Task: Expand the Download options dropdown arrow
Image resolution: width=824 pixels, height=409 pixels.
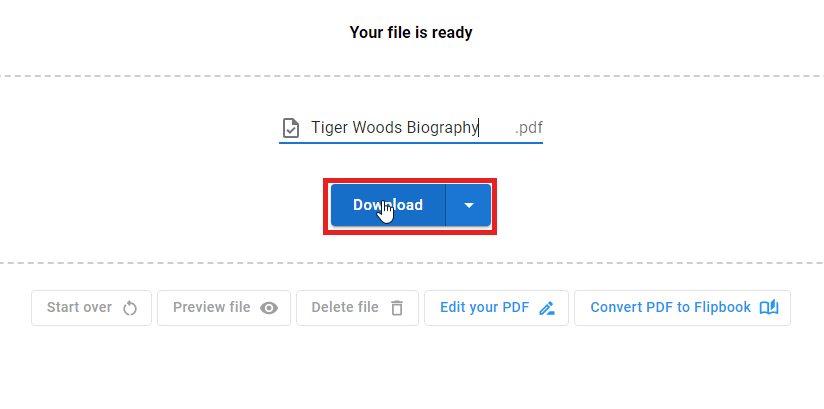Action: pos(469,205)
